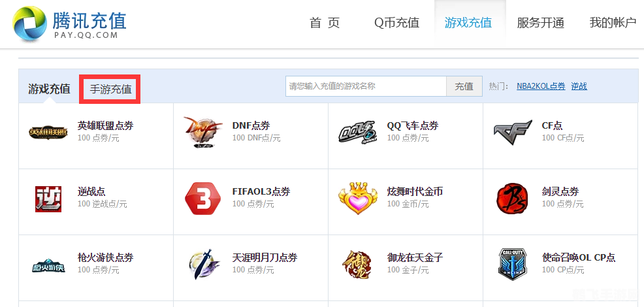Click the CF crossfire logo icon
644x307 pixels.
(x=513, y=132)
